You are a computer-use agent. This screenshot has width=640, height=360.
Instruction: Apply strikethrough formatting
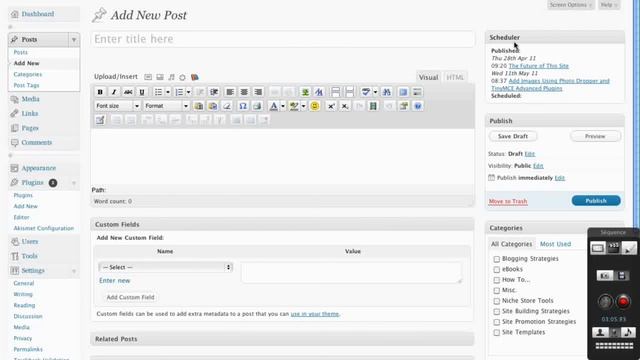[x=128, y=92]
